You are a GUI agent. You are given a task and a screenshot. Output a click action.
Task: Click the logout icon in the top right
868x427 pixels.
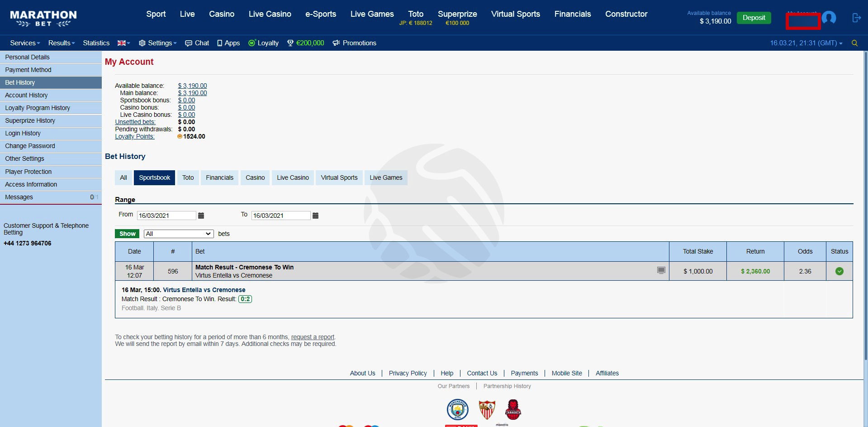click(856, 18)
